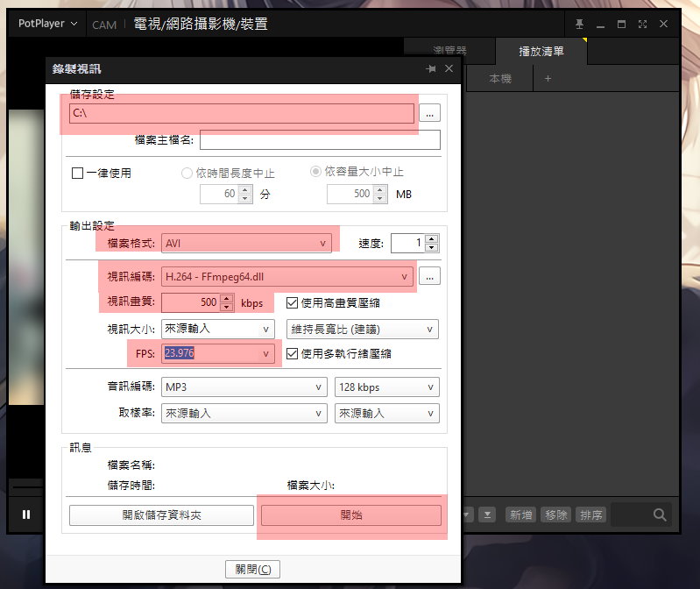
Task: Toggle PotPlayer fullscreen mode icon
Action: (643, 24)
